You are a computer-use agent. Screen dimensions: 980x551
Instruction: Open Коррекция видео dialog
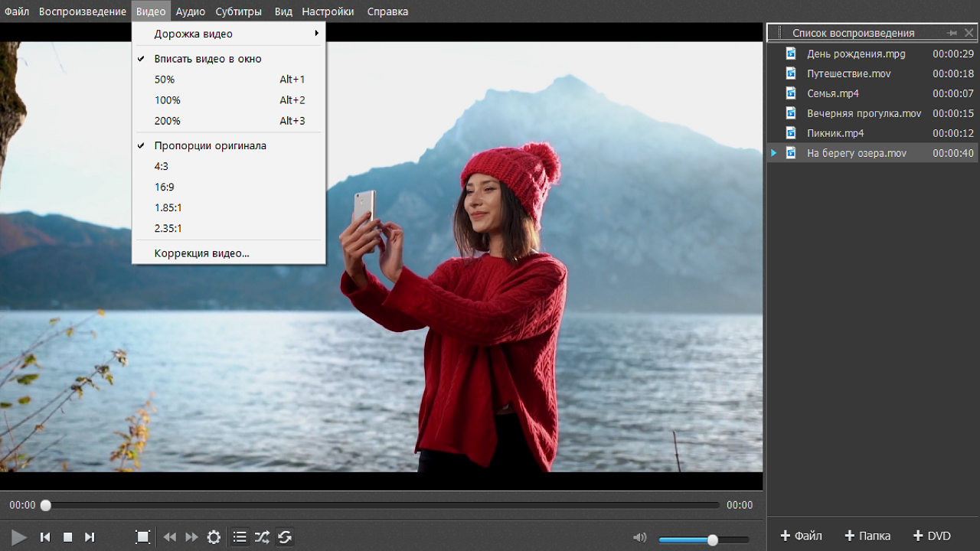[x=229, y=253]
